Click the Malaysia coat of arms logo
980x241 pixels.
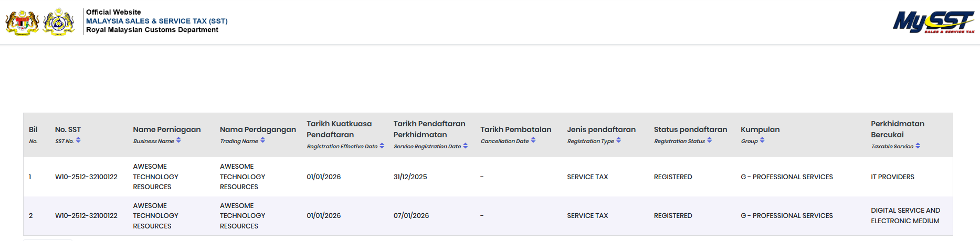tap(22, 22)
